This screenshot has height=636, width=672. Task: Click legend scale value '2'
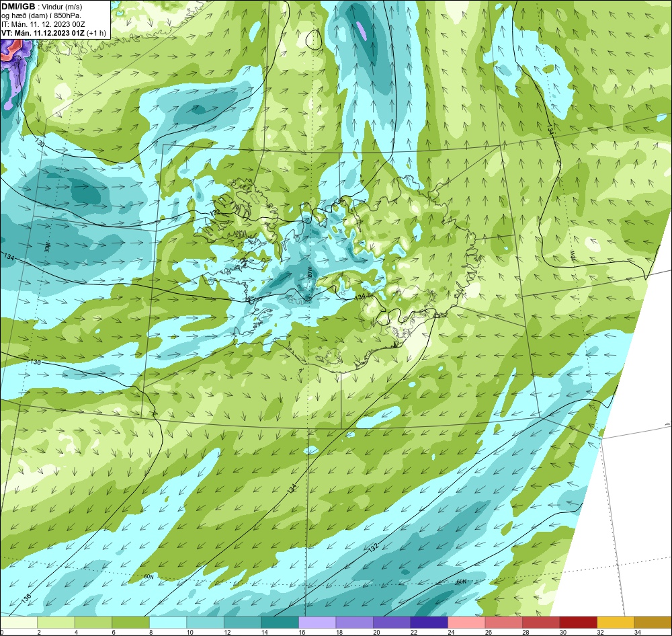(39, 632)
